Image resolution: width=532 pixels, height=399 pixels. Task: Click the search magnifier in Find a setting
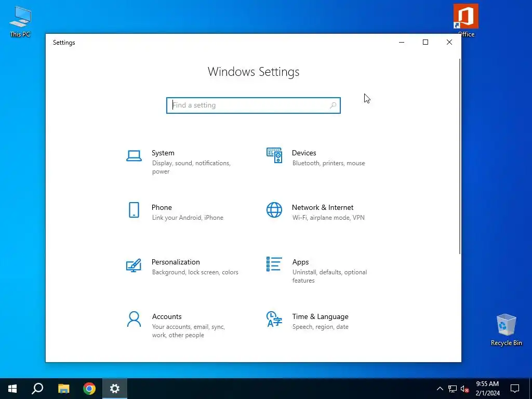[x=333, y=105]
